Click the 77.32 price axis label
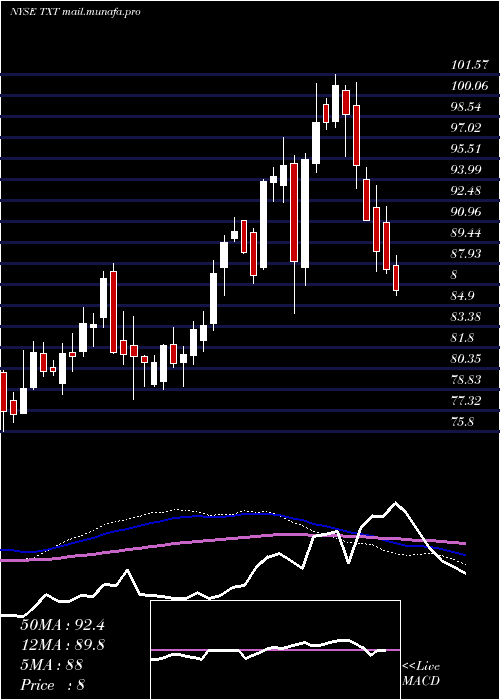Image resolution: width=500 pixels, height=700 pixels. point(466,400)
